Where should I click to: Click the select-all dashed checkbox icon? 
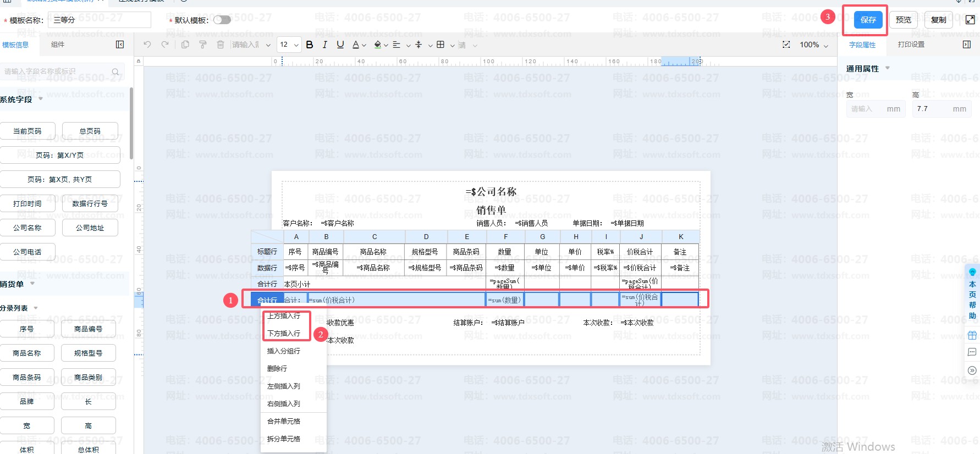(x=786, y=45)
